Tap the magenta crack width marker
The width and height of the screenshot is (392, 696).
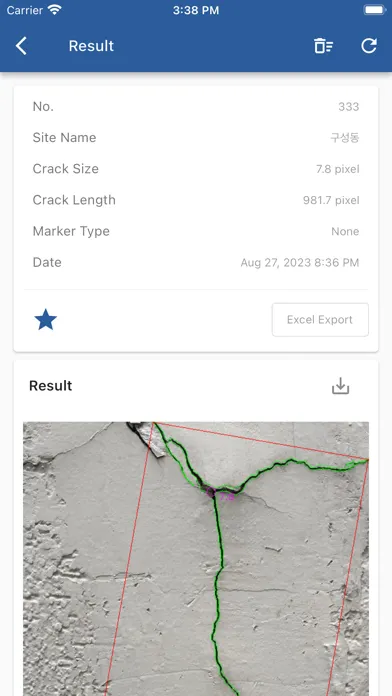[210, 491]
